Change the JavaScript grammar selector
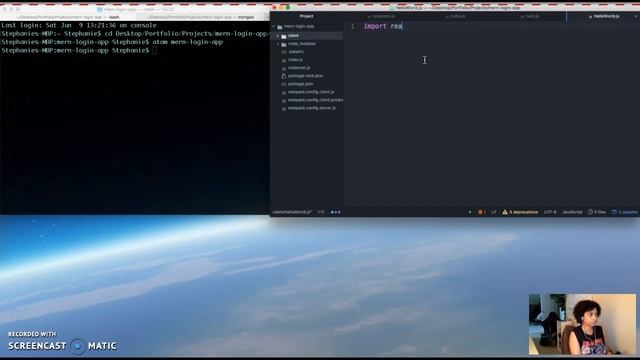Image resolution: width=640 pixels, height=360 pixels. pos(572,212)
